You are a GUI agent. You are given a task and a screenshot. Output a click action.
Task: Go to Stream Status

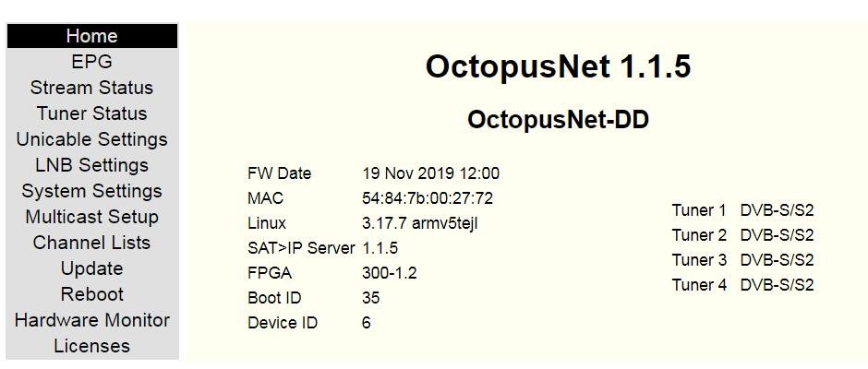coord(91,88)
